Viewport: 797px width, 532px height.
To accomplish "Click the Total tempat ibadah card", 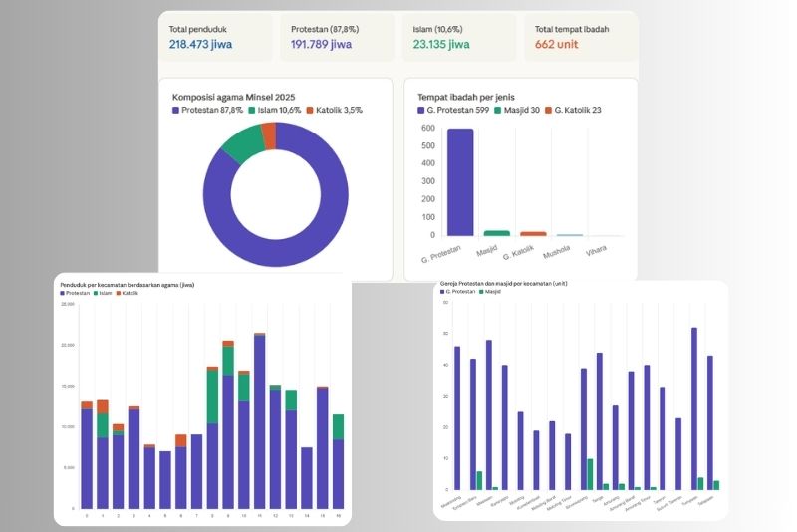I will click(579, 38).
